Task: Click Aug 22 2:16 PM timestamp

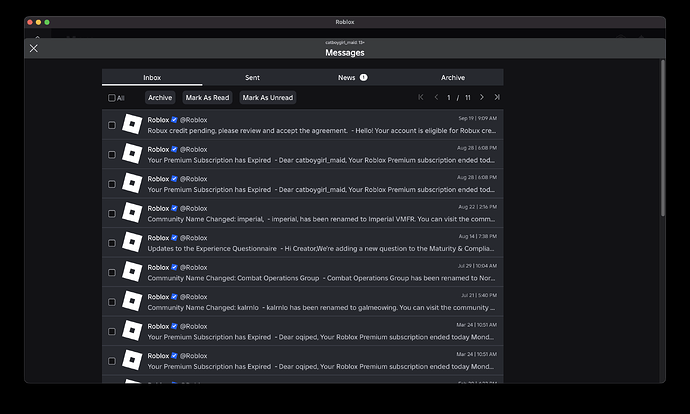Action: 477,207
